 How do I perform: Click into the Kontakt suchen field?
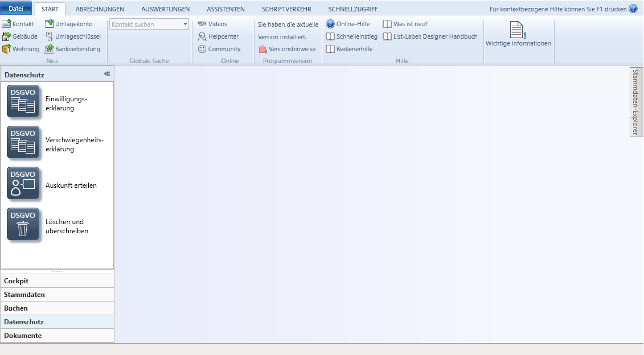click(145, 24)
